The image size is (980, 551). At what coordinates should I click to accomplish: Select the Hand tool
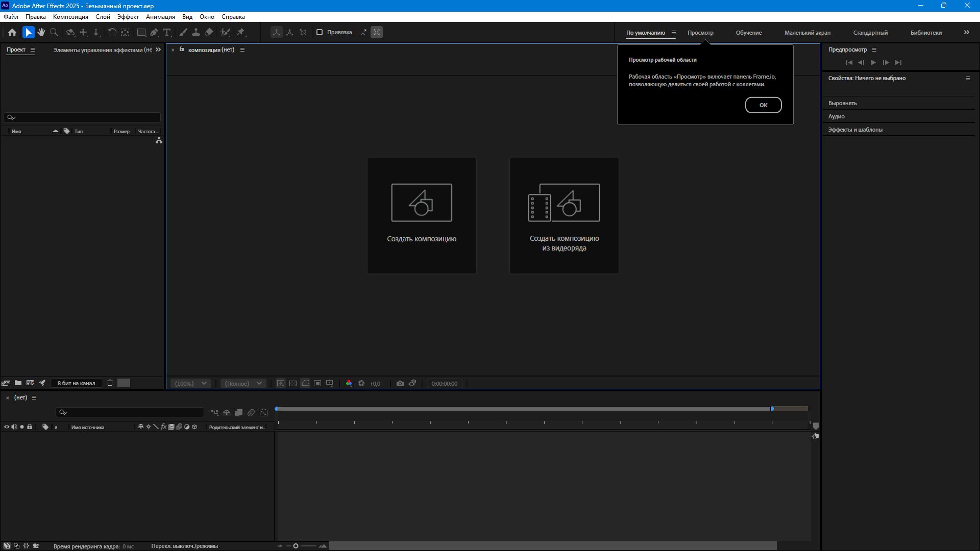click(x=41, y=32)
